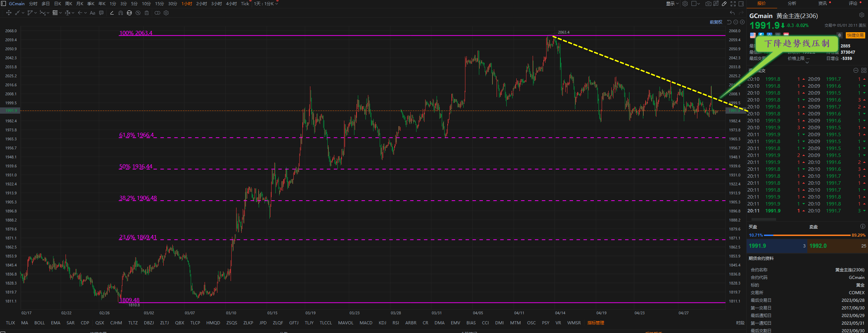Select the Fibonacci levels drawing tool

(x=55, y=13)
